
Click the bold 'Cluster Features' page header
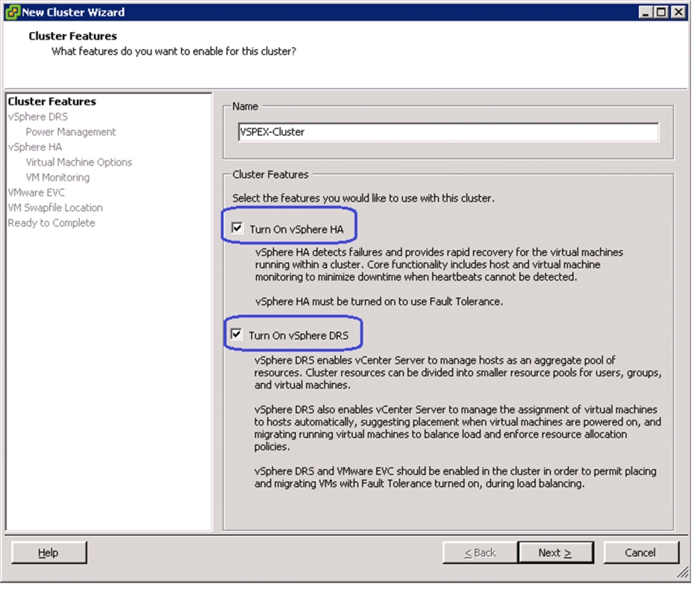(x=73, y=36)
